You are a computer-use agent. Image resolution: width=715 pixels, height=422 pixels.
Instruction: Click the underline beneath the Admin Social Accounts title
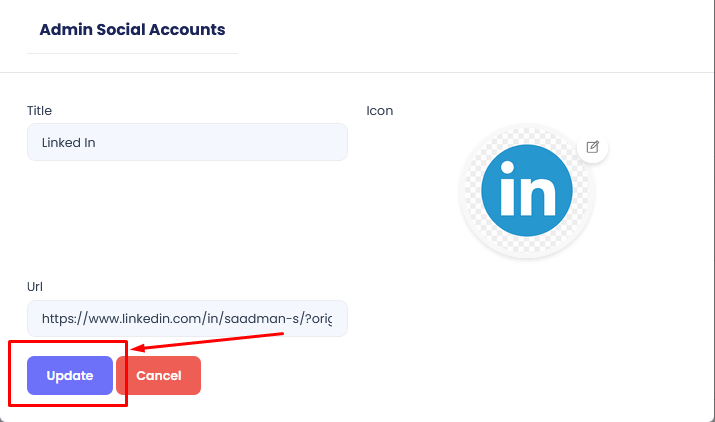[132, 53]
